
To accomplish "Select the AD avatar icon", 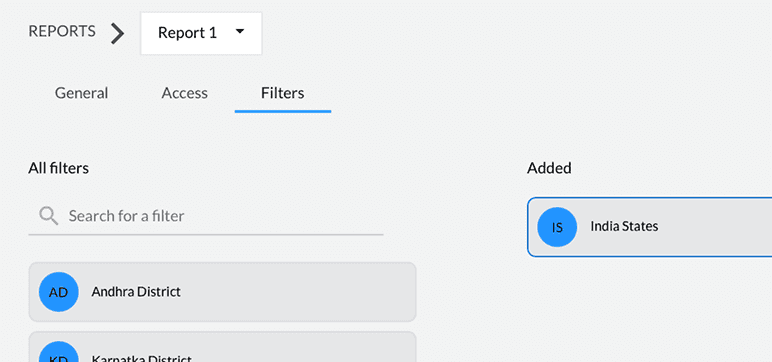I will click(x=59, y=292).
